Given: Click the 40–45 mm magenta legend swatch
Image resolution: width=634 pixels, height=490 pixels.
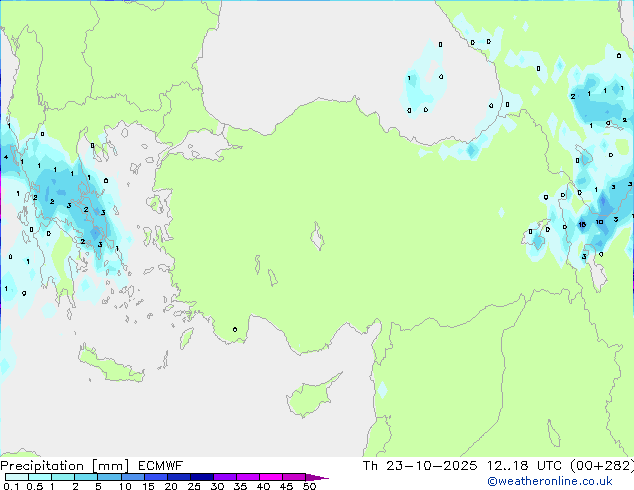Looking at the screenshot, I should (271, 477).
